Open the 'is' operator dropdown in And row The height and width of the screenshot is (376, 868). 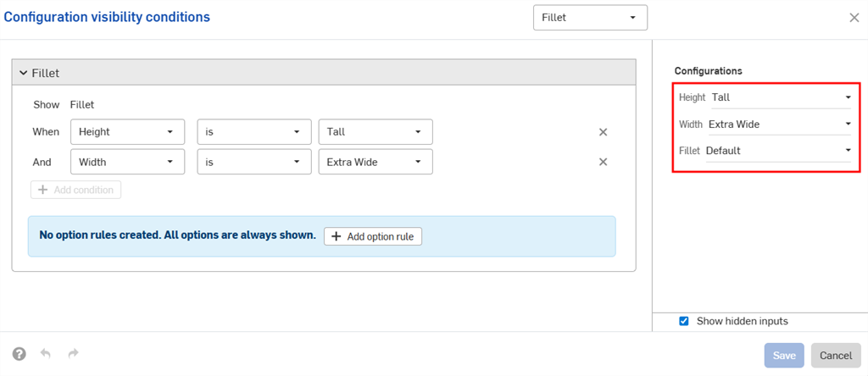point(254,162)
